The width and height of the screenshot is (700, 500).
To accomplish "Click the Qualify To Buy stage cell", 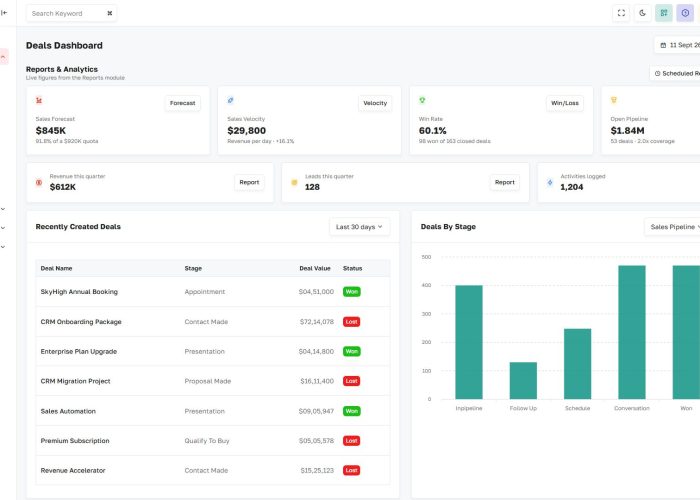I will click(207, 441).
